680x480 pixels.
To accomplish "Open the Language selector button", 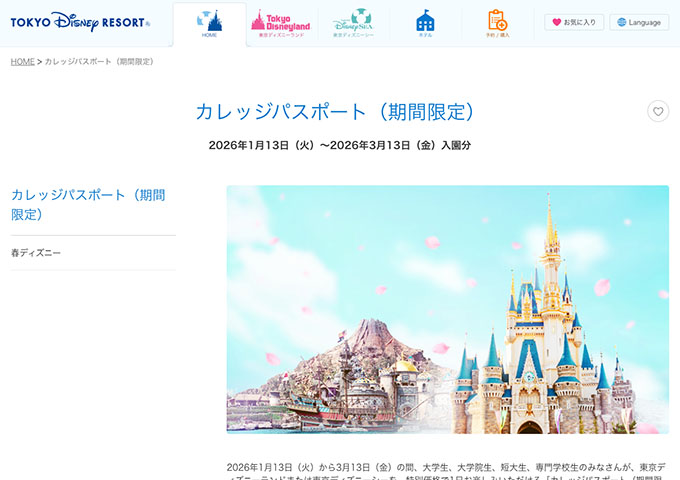I will [639, 22].
